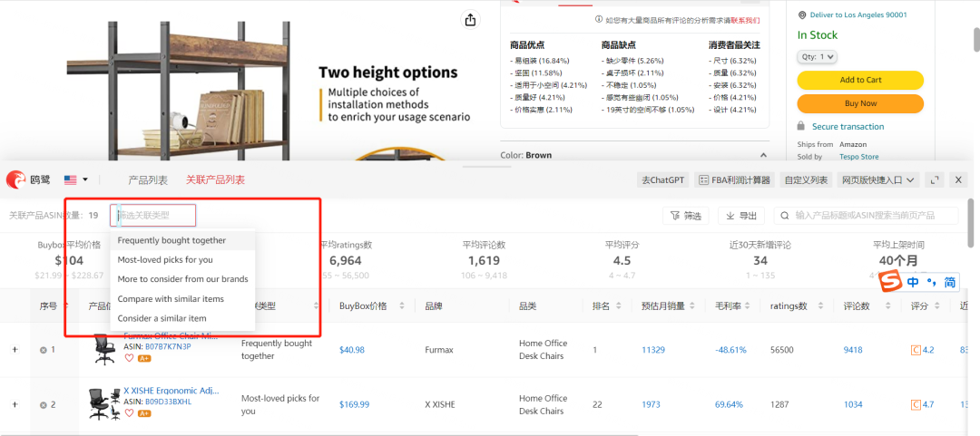
Task: Click the 去ChatGPT button
Action: coord(662,179)
